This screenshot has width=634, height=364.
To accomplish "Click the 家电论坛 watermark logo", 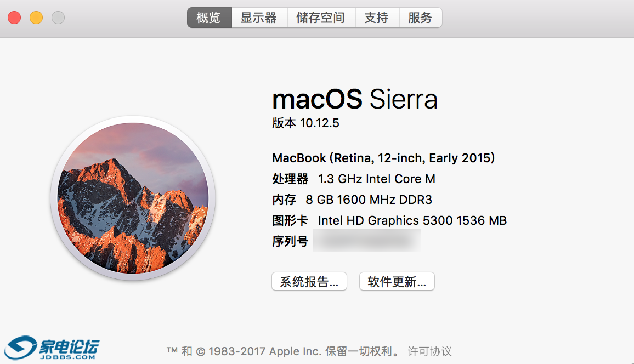I will coord(53,349).
